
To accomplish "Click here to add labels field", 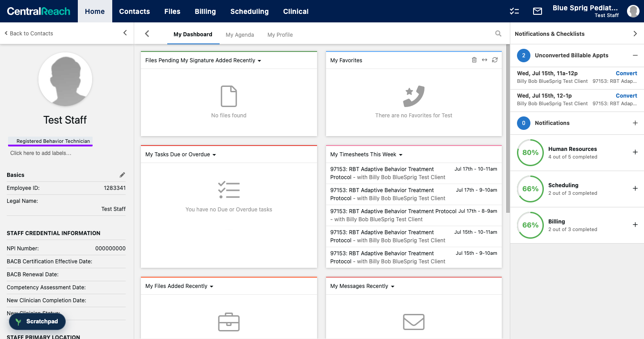I will (x=41, y=153).
